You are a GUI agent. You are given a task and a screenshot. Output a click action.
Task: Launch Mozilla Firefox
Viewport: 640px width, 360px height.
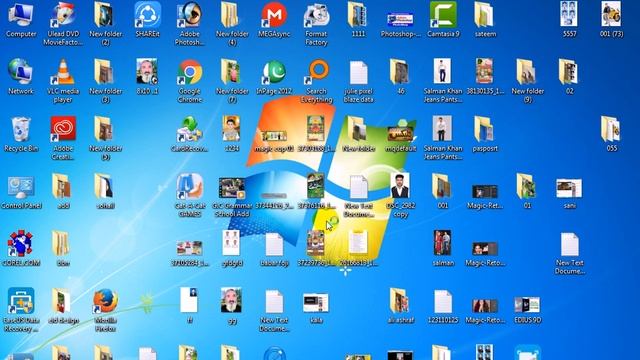pos(105,310)
